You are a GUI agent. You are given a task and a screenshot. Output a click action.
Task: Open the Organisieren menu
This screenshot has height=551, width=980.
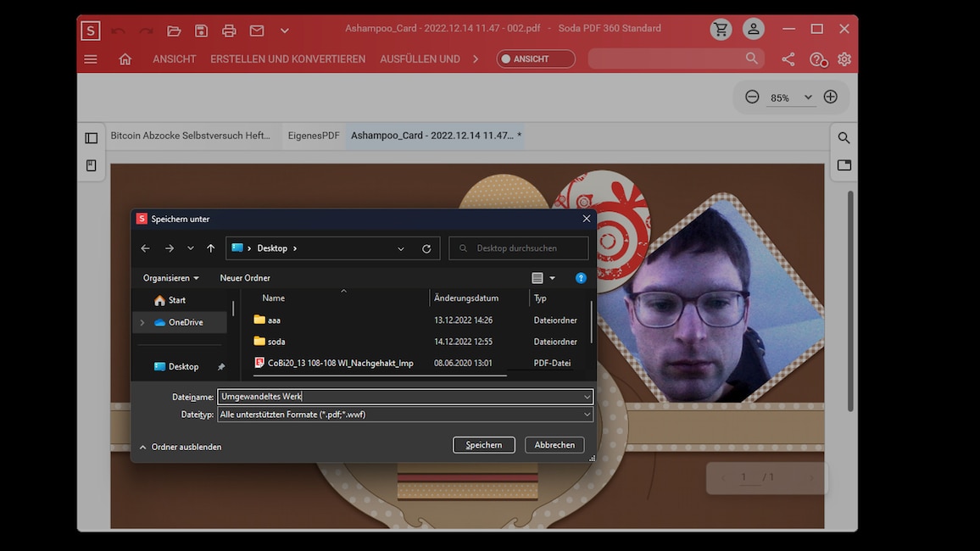170,278
